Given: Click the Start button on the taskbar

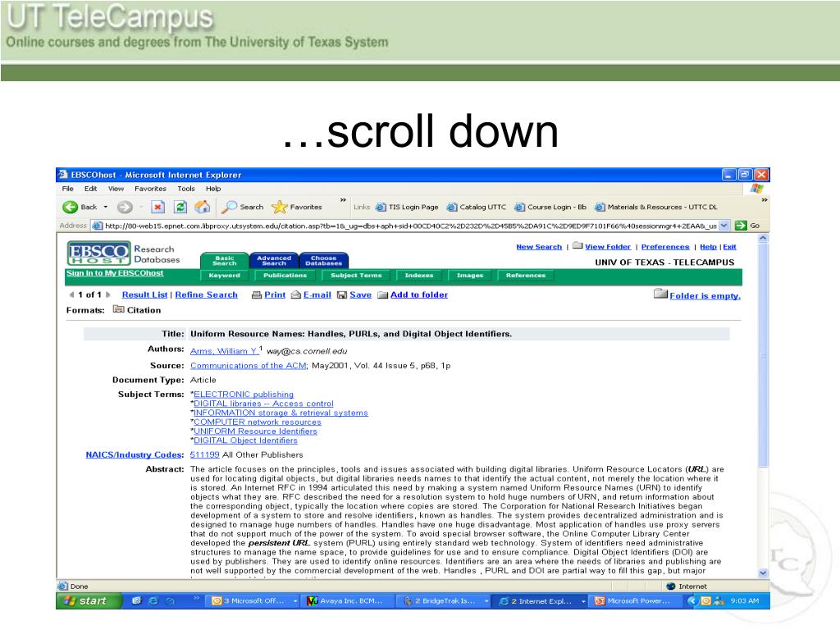Looking at the screenshot, I should click(89, 601).
